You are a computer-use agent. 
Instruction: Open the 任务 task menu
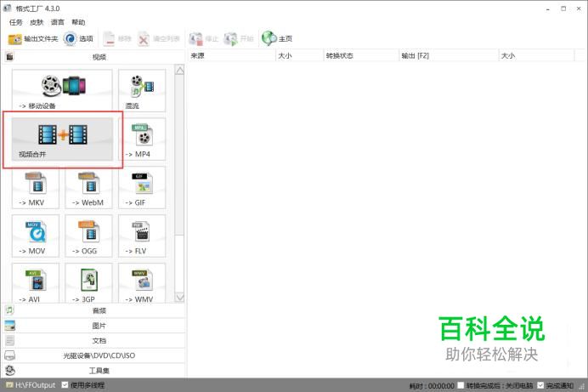(16, 22)
